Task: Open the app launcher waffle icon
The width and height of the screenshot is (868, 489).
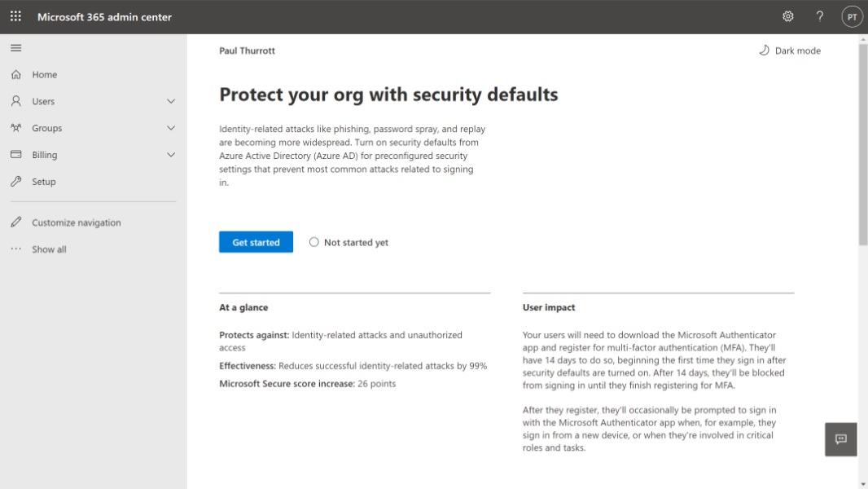Action: point(15,16)
